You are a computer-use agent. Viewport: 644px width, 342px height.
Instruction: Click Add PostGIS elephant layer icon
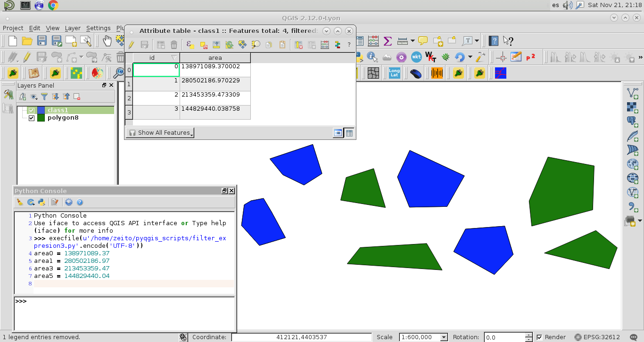(x=632, y=122)
